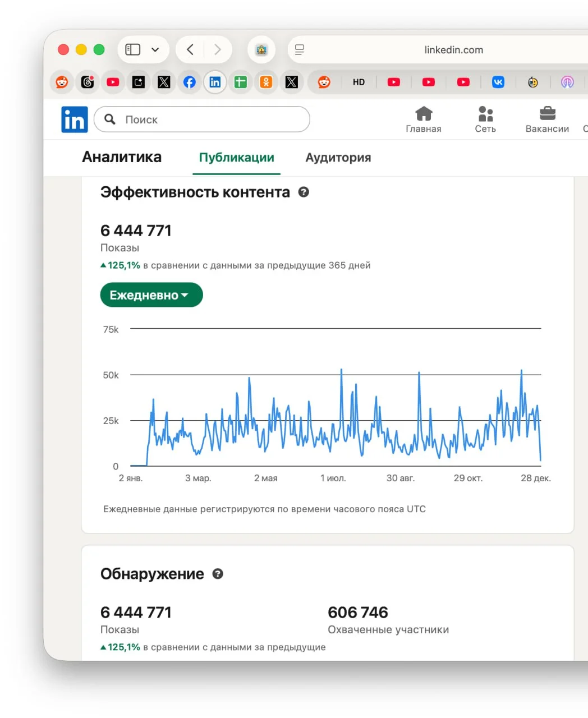Go back with the Safari back button

pos(190,49)
